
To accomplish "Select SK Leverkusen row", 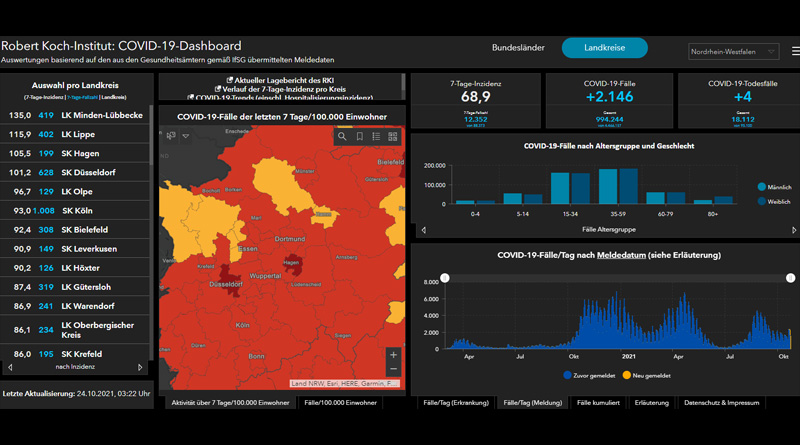I will [x=74, y=249].
